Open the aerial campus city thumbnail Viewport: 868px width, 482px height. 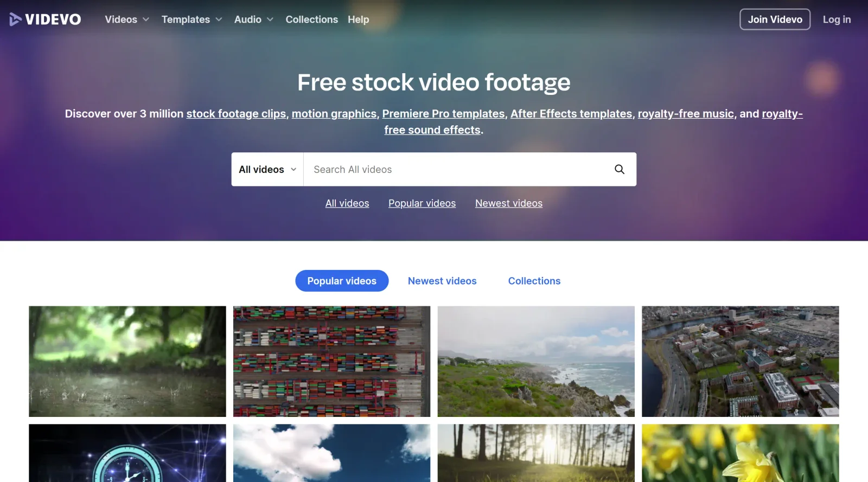pyautogui.click(x=741, y=361)
